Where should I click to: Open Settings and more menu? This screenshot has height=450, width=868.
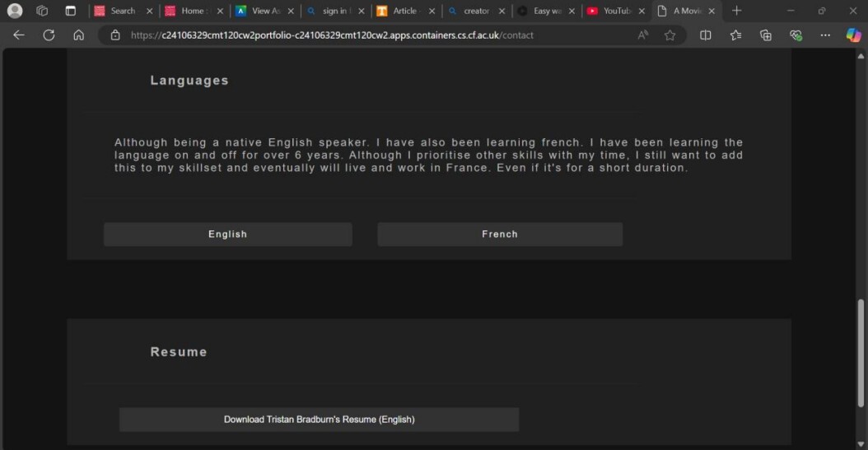pos(825,35)
